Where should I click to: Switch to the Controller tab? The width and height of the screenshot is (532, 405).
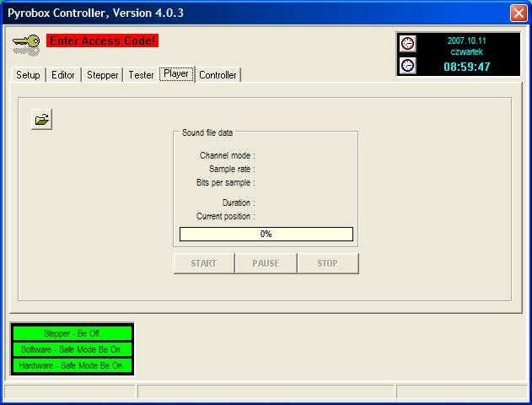click(218, 75)
